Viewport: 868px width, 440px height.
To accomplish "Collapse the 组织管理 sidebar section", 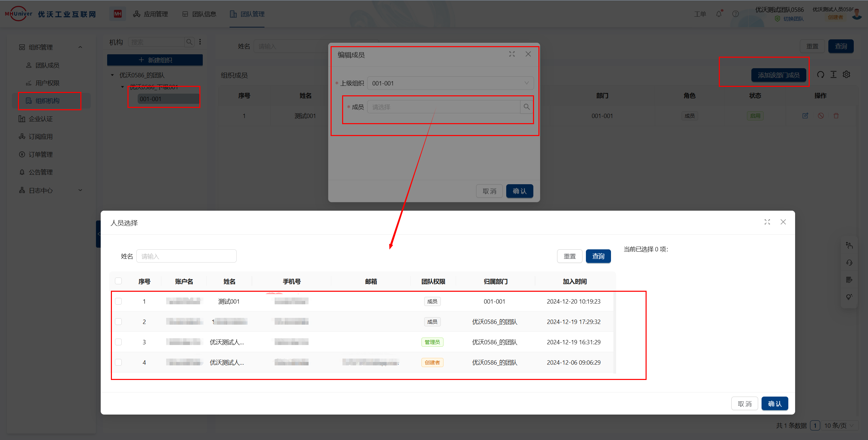I will 80,47.
